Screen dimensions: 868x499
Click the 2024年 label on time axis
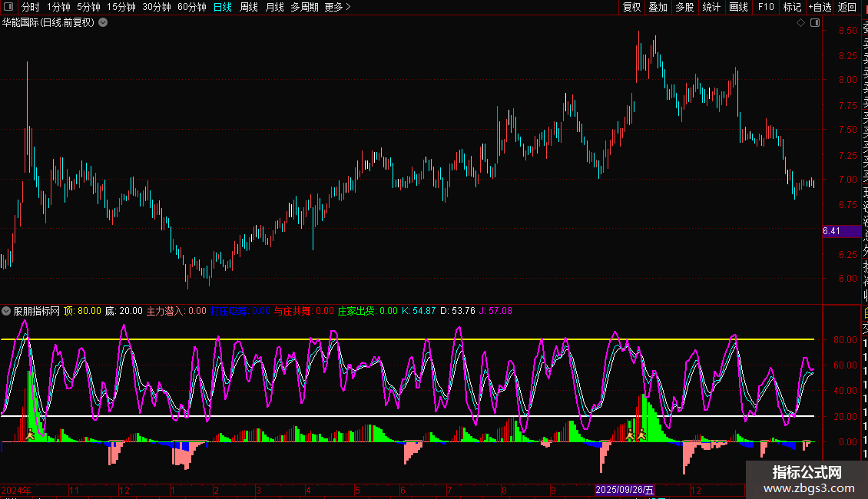[16, 490]
